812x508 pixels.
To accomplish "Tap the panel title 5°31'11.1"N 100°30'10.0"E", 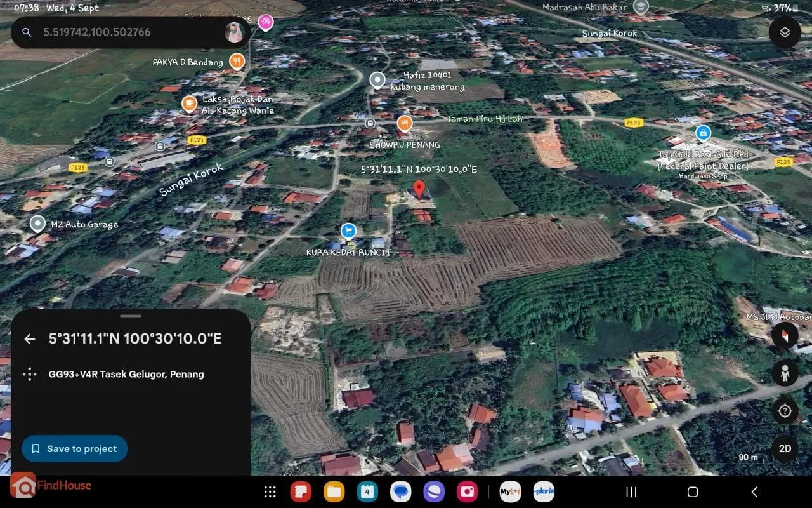I will (135, 338).
